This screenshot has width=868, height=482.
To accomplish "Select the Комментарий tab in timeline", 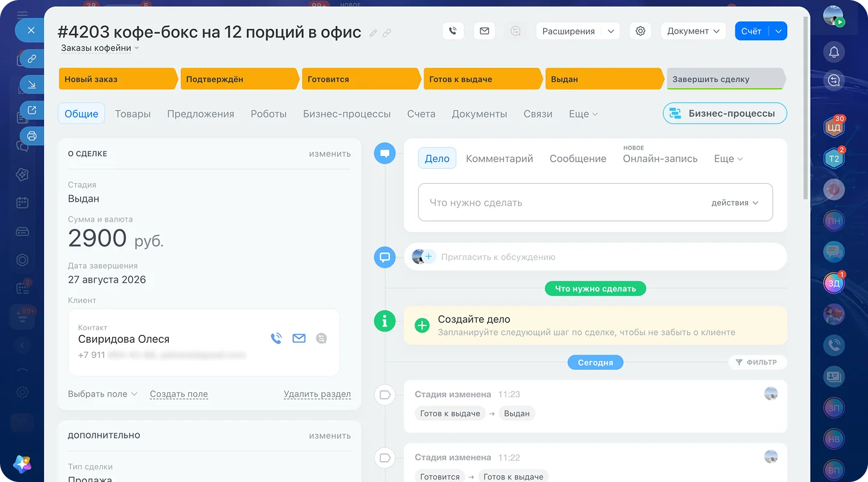I will [x=499, y=158].
